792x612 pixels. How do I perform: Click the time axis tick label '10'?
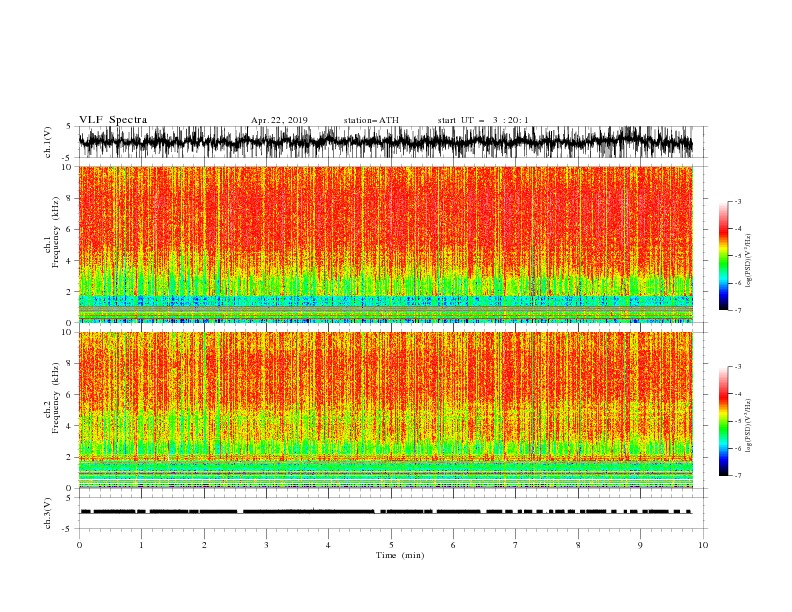[x=703, y=545]
